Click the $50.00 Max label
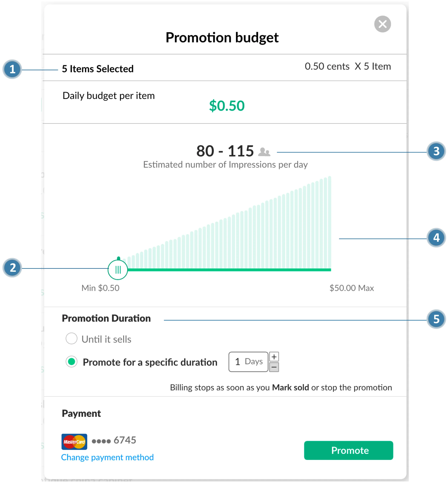The height and width of the screenshot is (484, 448). click(352, 288)
